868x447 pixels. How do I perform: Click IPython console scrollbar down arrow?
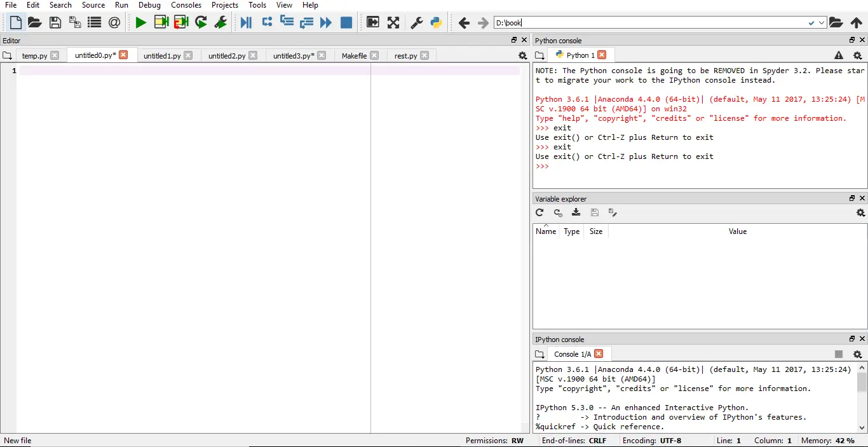862,428
